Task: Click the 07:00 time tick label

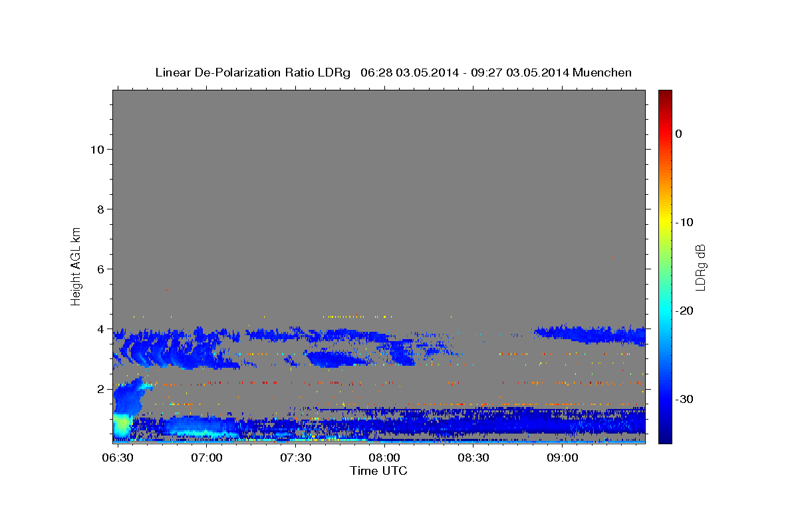Action: (207, 458)
